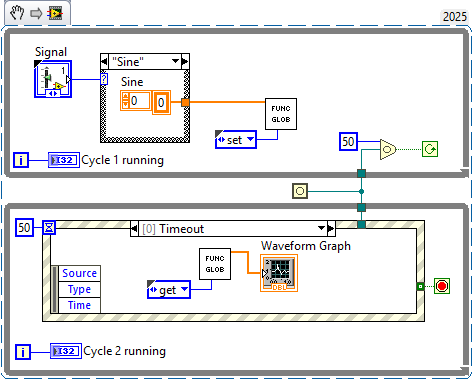
Task: Click the VI snippet icon in toolbar
Action: click(x=55, y=13)
